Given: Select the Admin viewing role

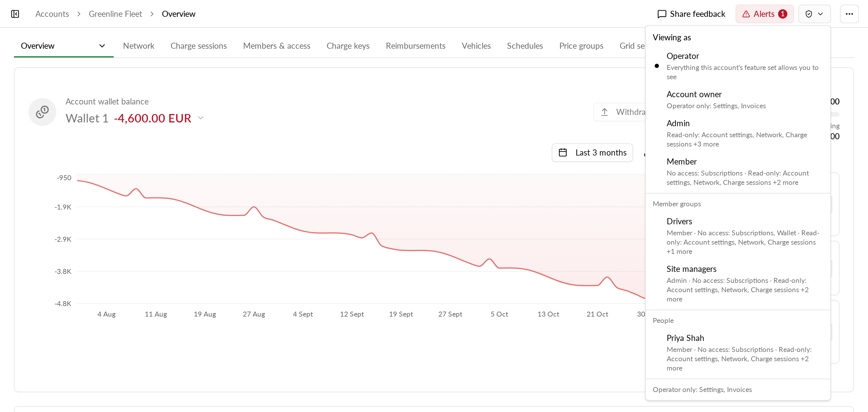Looking at the screenshot, I should point(738,133).
